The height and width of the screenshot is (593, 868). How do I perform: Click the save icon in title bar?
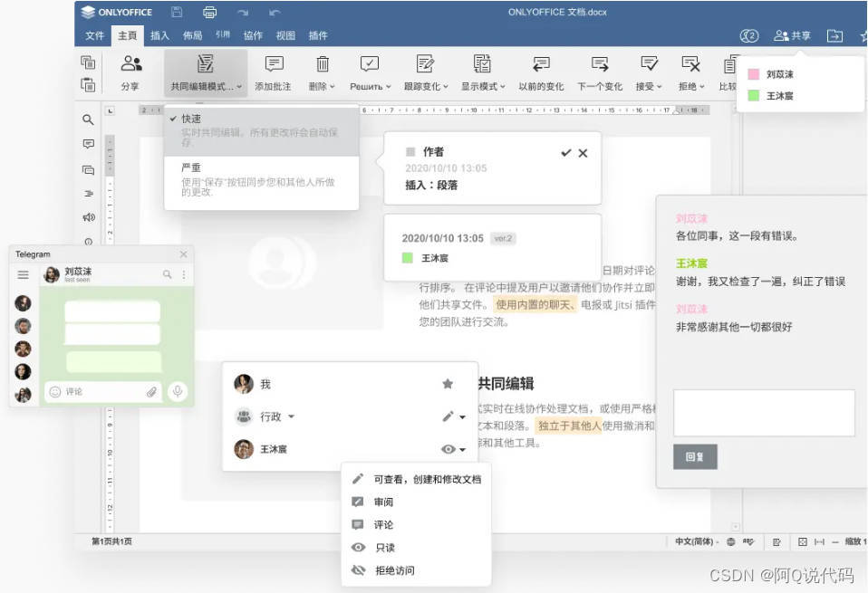coord(177,12)
